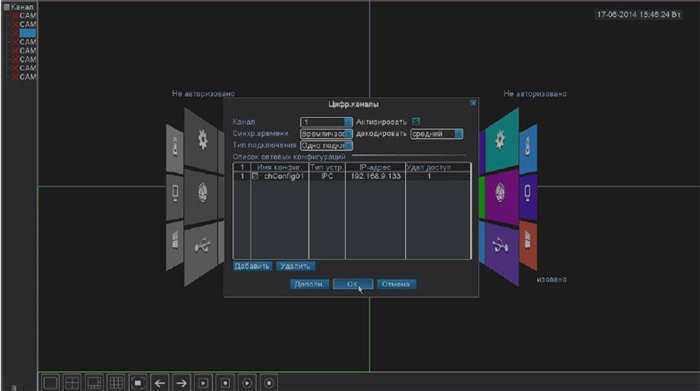Collapse the Канал tree root
This screenshot has width=700, height=391.
pyautogui.click(x=6, y=7)
